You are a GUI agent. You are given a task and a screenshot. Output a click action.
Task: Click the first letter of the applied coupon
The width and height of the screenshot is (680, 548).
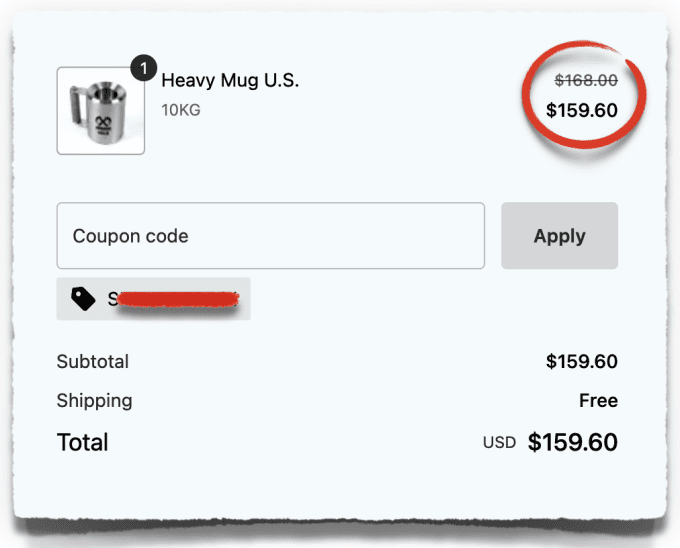click(x=112, y=298)
